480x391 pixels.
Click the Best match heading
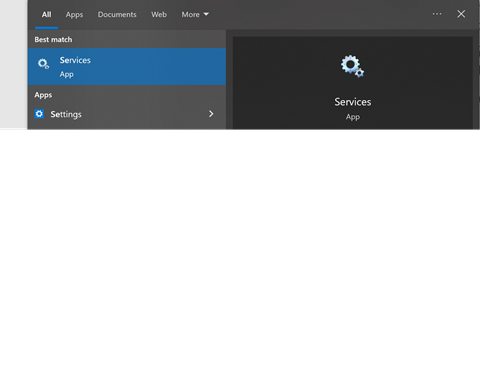tap(53, 40)
